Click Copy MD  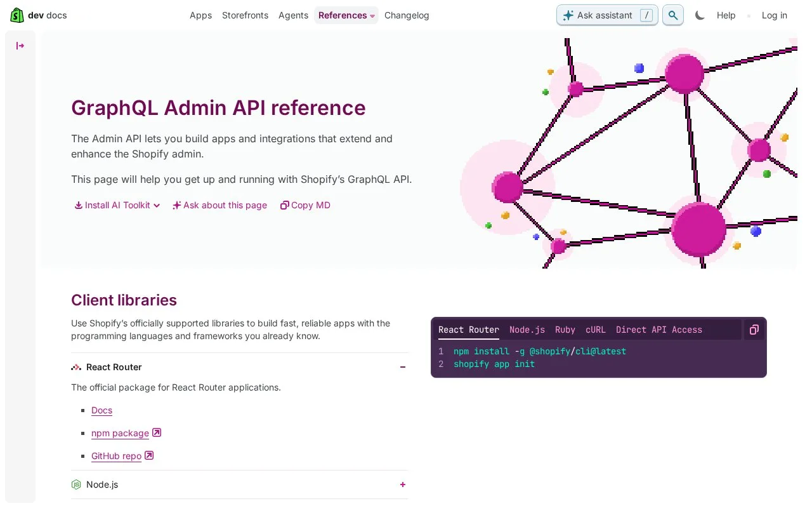click(305, 205)
